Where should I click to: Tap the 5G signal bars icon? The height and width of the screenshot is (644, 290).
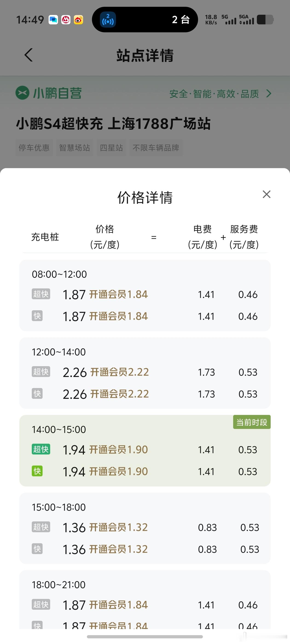(x=229, y=20)
